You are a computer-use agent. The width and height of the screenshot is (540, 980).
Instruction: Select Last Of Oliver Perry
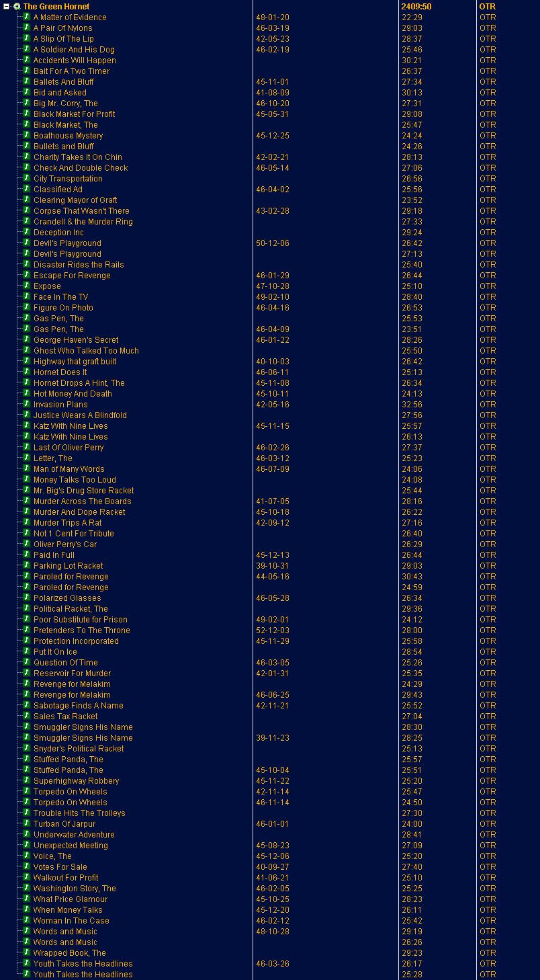tap(69, 448)
